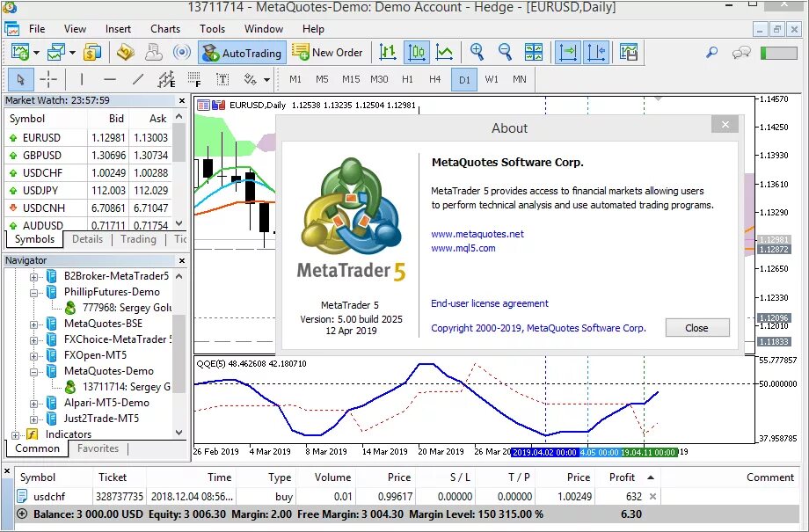Screen dimensions: 809x532
Task: Click the Close button in About dialog
Action: pos(697,328)
